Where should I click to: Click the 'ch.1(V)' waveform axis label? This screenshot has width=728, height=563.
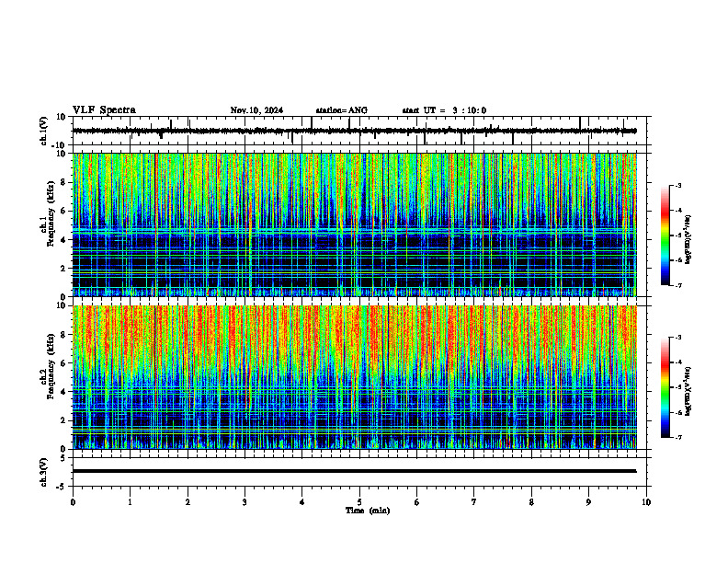(x=43, y=131)
